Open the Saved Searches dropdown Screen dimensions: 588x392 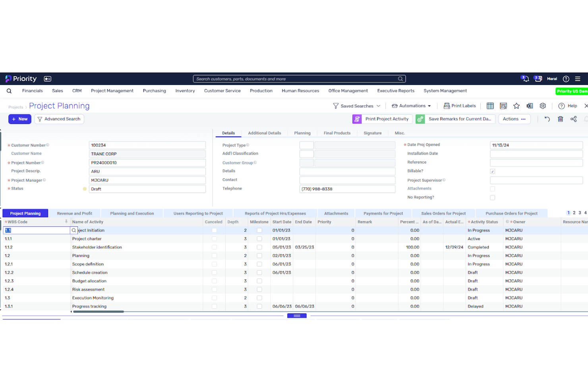[356, 106]
